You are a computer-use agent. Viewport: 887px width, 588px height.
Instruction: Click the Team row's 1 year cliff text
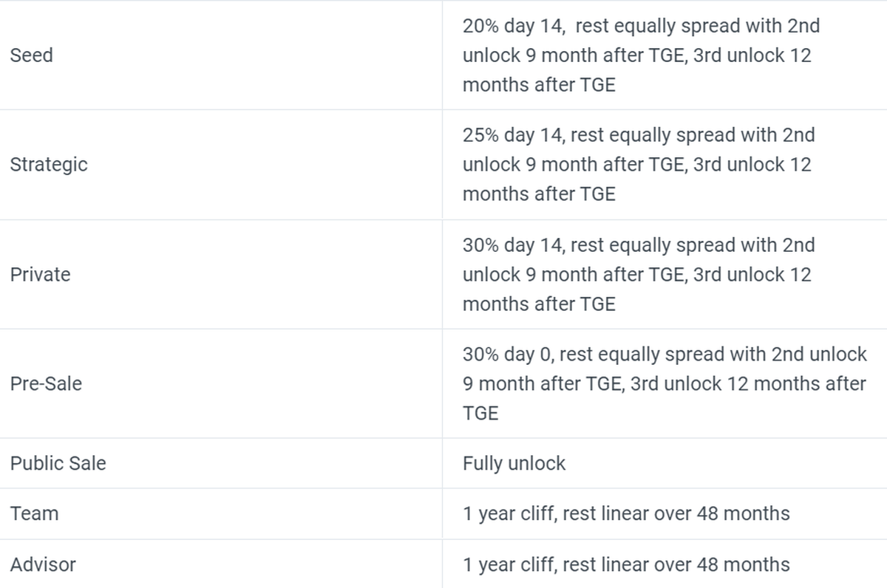coord(509,513)
